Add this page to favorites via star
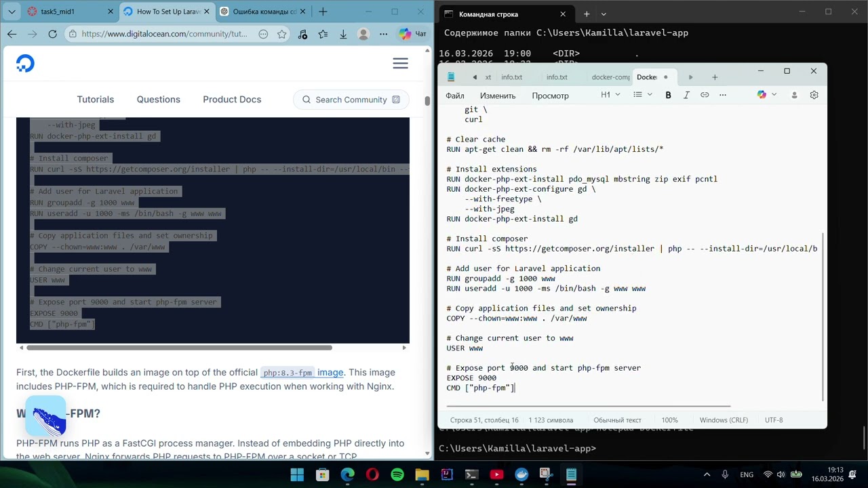 coord(282,34)
